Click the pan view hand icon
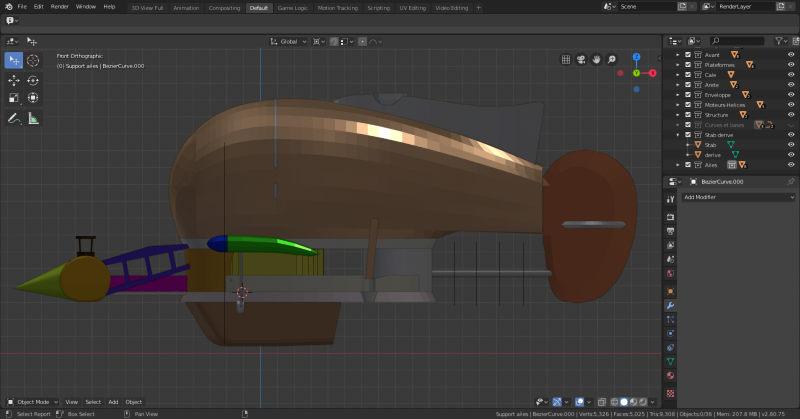 pyautogui.click(x=596, y=59)
